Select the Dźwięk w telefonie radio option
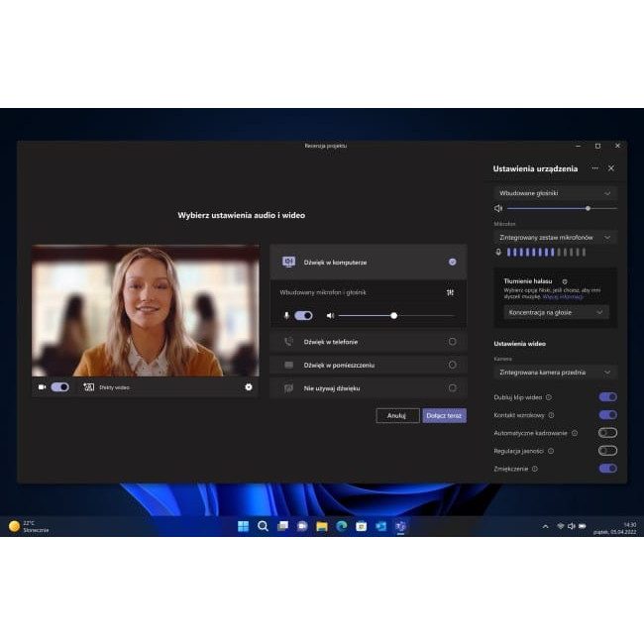 [452, 342]
